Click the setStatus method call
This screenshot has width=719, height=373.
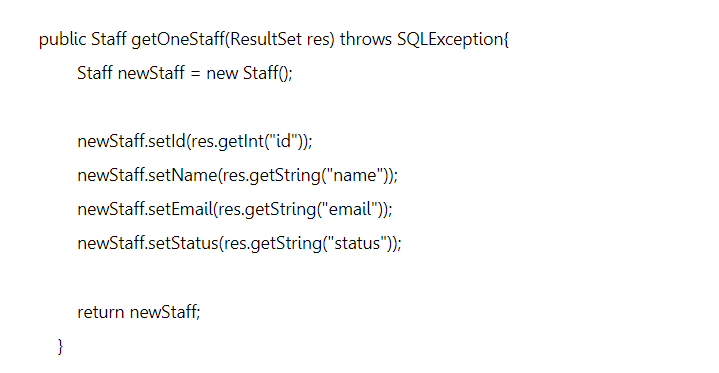click(x=183, y=243)
